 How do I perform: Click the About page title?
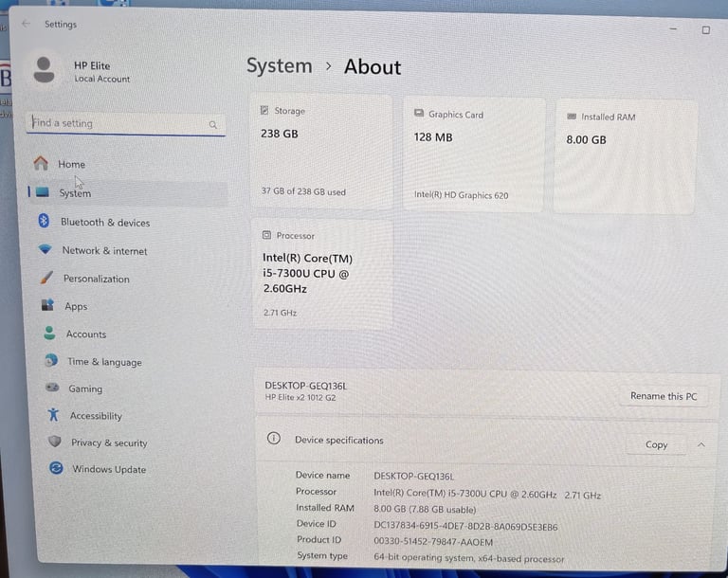pyautogui.click(x=373, y=67)
